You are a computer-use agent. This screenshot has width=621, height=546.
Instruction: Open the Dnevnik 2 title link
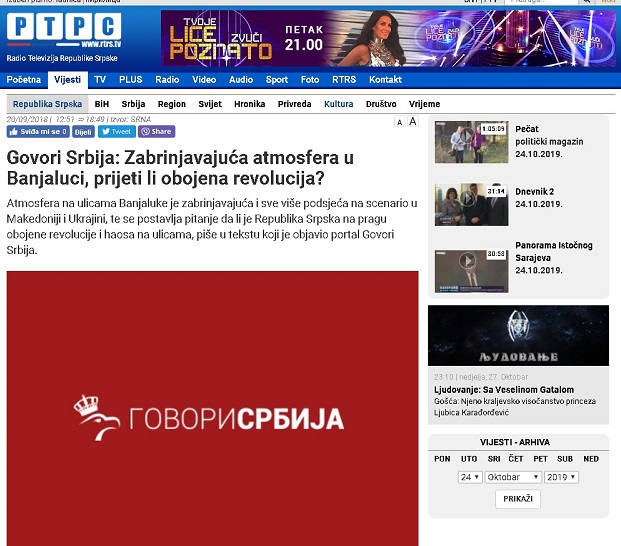[x=535, y=192]
